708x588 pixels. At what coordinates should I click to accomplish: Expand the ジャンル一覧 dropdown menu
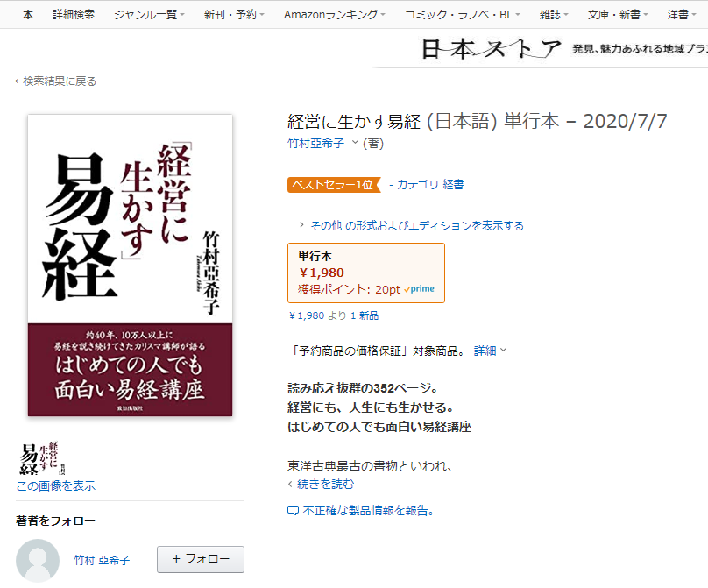pyautogui.click(x=150, y=14)
